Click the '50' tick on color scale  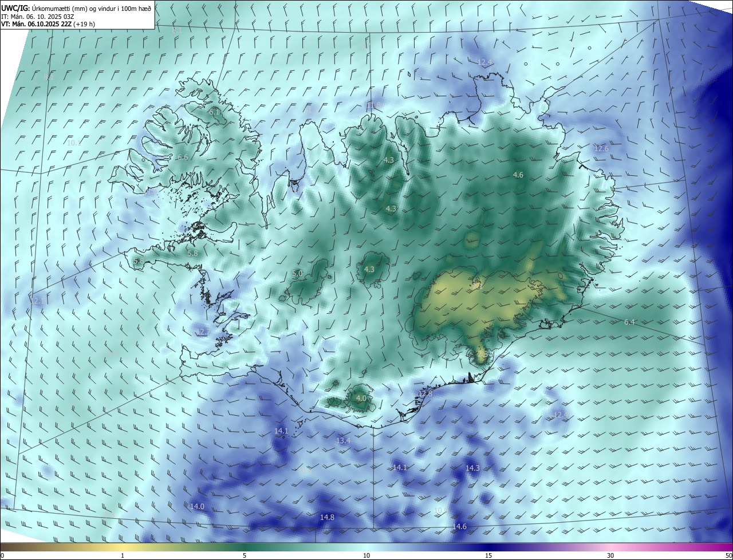(x=728, y=555)
